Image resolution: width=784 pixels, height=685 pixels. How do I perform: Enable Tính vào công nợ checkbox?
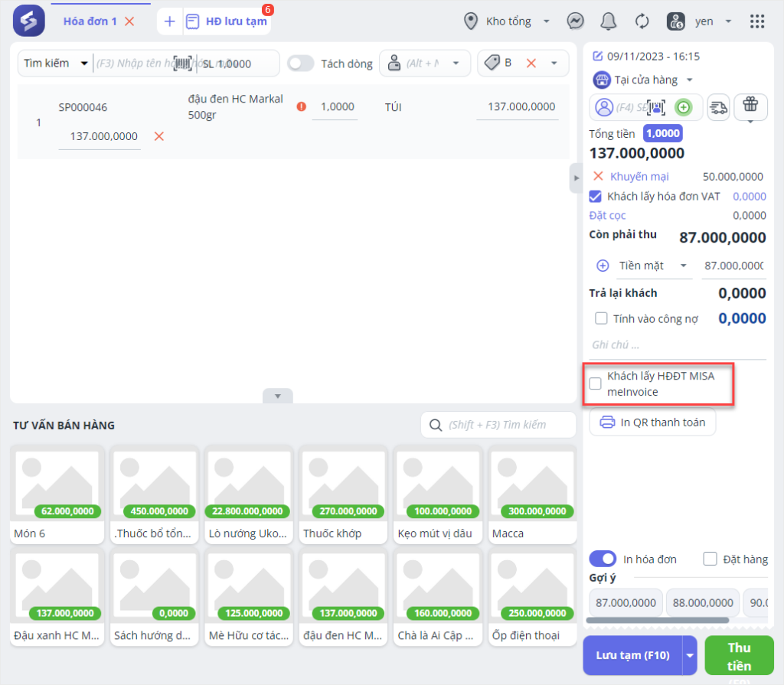pyautogui.click(x=601, y=318)
